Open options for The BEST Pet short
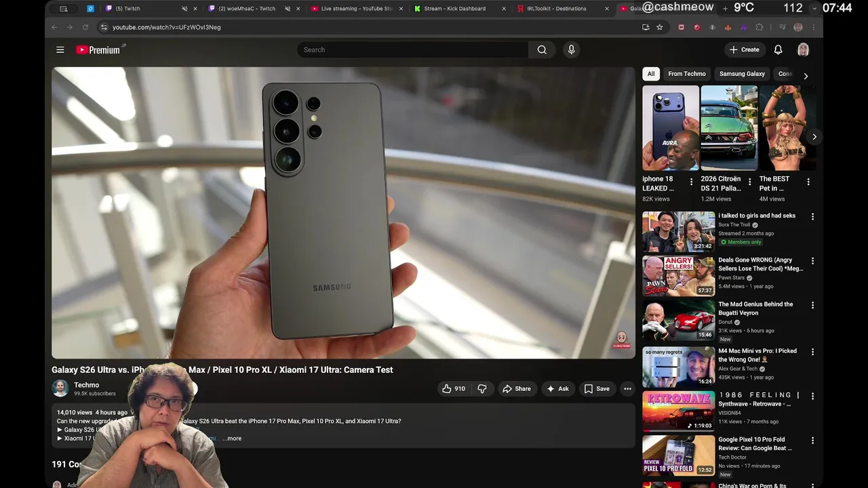 [x=808, y=182]
